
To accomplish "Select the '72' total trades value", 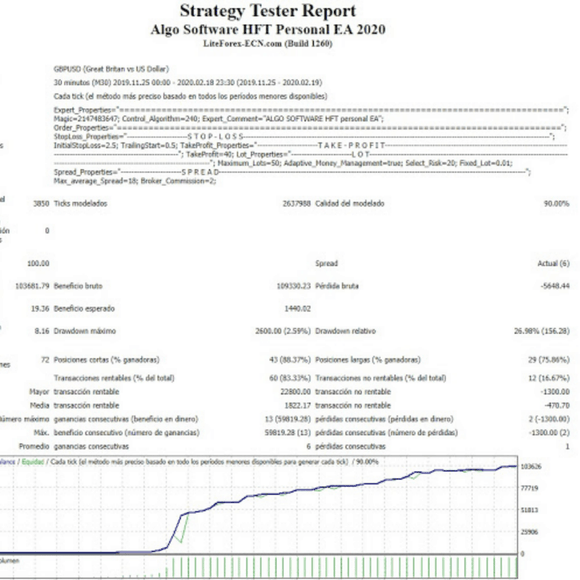I will click(x=45, y=360).
